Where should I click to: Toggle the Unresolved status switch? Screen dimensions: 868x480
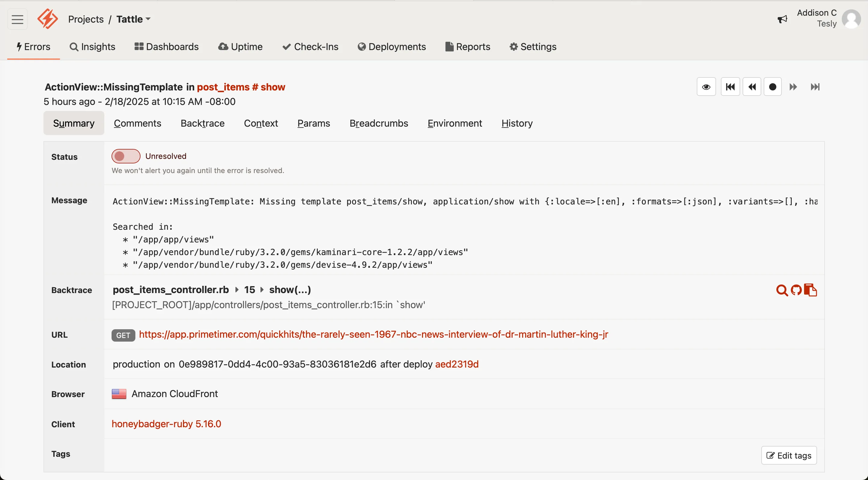pyautogui.click(x=125, y=156)
